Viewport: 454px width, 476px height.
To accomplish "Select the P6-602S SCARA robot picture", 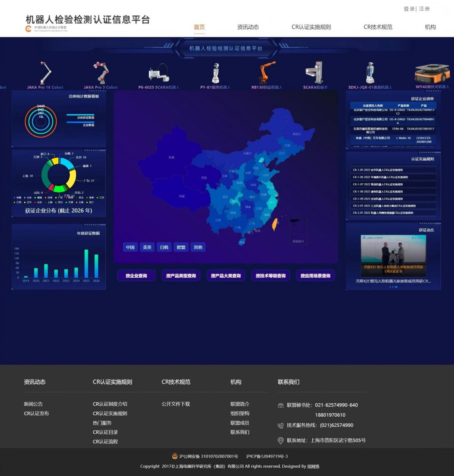I will click(x=159, y=73).
